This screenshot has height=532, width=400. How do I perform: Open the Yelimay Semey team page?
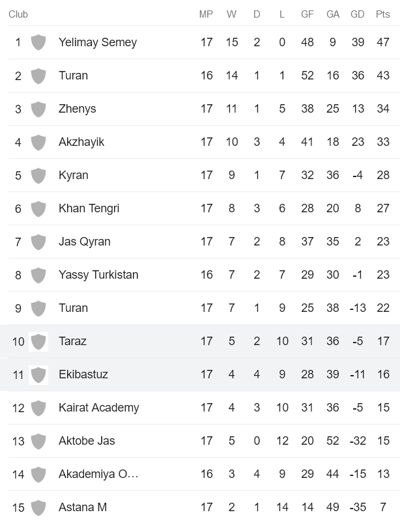(98, 42)
